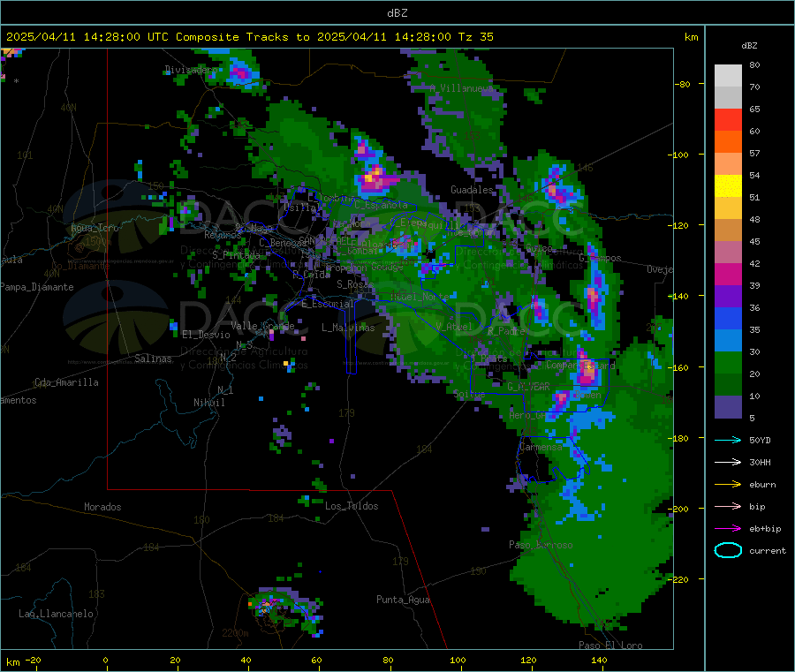This screenshot has width=795, height=672.
Task: Click the 'km' label at bottom-left corner
Action: click(12, 662)
